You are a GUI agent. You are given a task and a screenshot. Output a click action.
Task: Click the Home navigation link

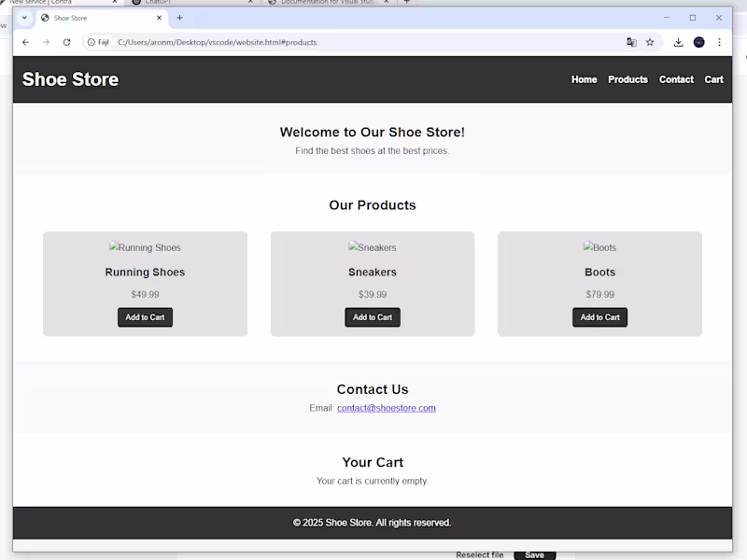click(584, 79)
